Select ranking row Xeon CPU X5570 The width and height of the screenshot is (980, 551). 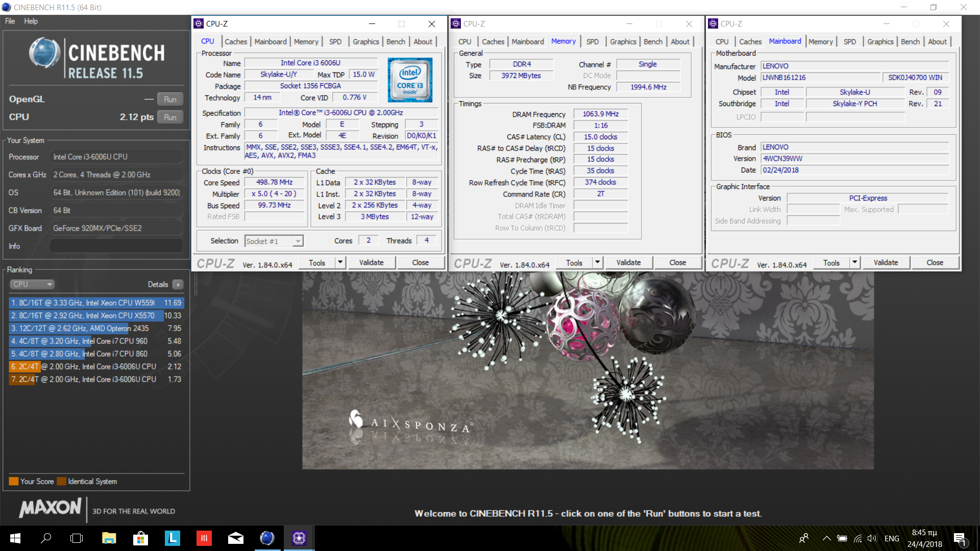click(96, 315)
